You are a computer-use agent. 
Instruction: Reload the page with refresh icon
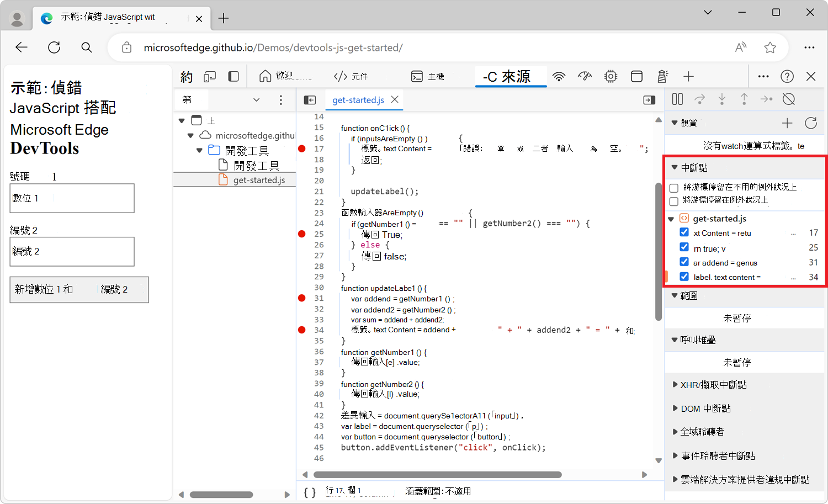point(54,47)
